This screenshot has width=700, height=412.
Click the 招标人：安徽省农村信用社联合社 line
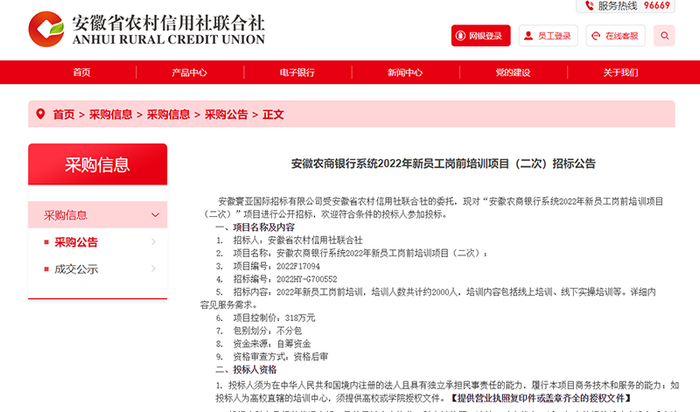pyautogui.click(x=289, y=240)
